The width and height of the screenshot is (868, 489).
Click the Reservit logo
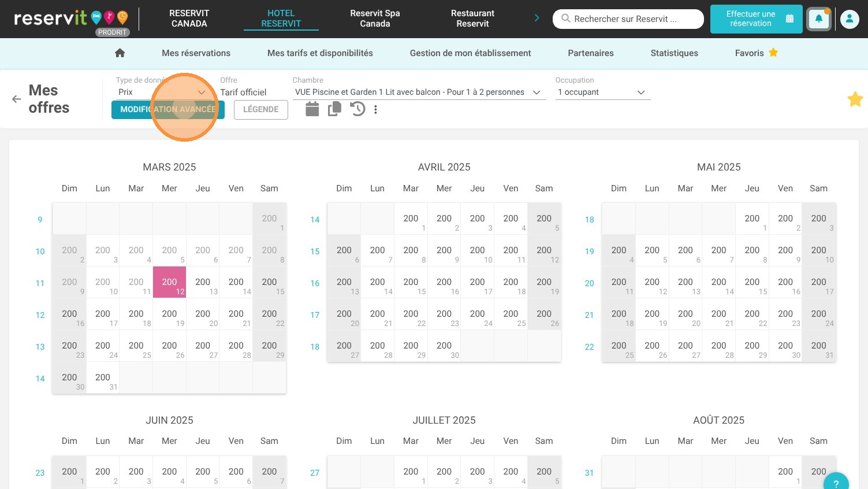click(x=71, y=18)
